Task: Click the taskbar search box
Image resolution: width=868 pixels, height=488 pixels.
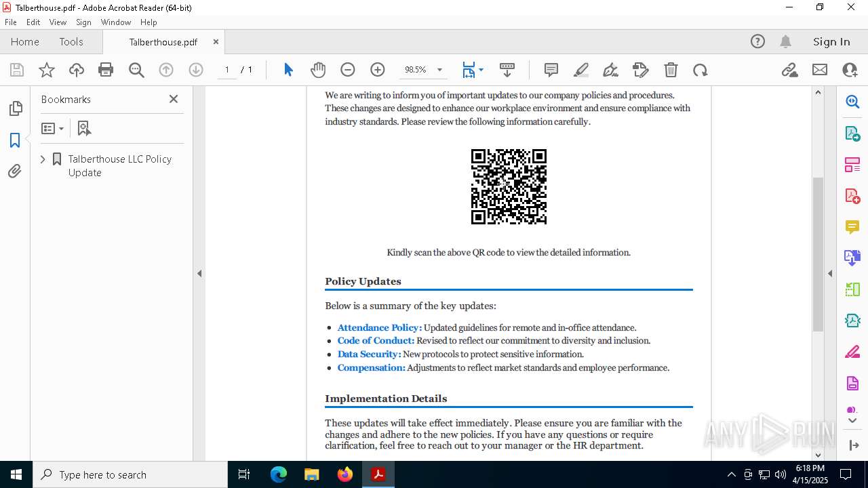Action: point(130,474)
